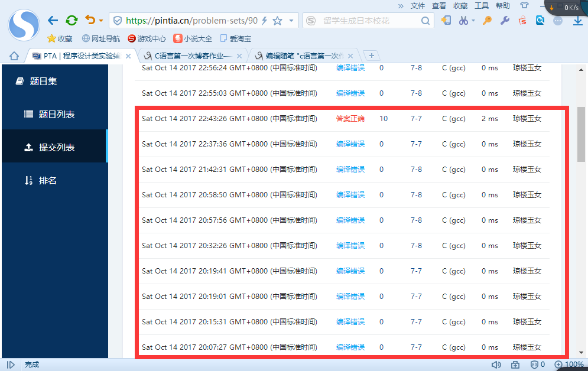588x371 pixels.
Task: Open the 编译错误 result at 22:37:36
Action: [x=350, y=144]
